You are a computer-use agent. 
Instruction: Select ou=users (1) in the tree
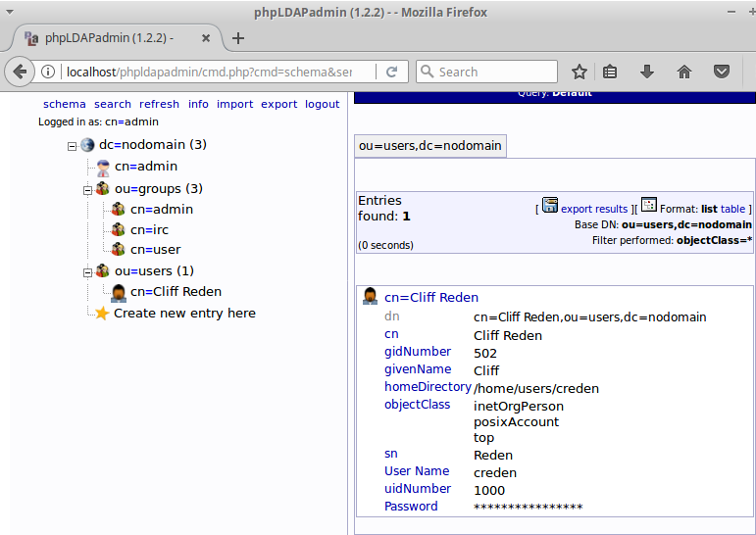point(154,270)
